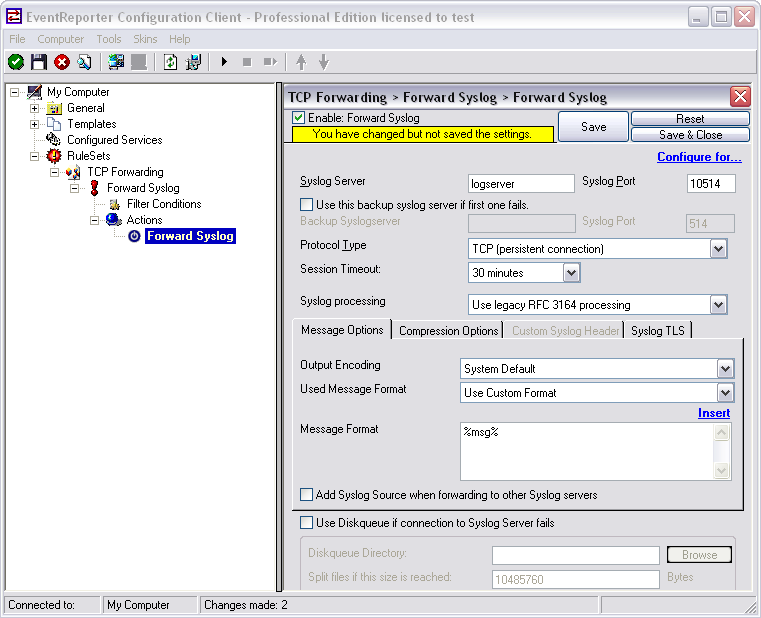Open the Syslog processing dropdown
This screenshot has width=761, height=618.
(718, 305)
